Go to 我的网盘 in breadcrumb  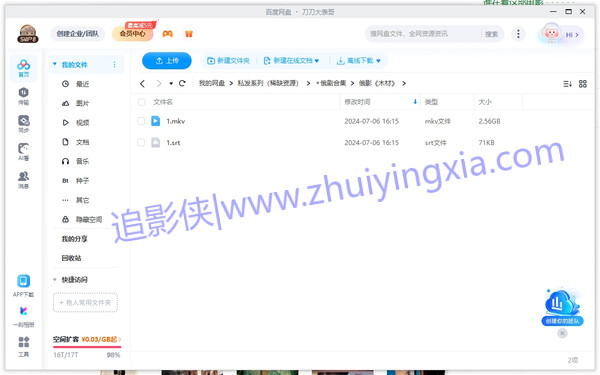(x=212, y=83)
